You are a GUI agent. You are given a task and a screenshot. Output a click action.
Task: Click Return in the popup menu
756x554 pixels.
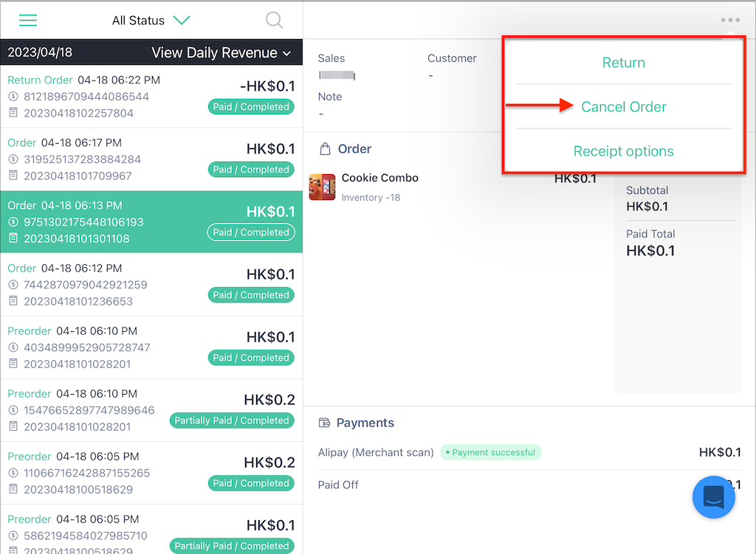pos(624,62)
